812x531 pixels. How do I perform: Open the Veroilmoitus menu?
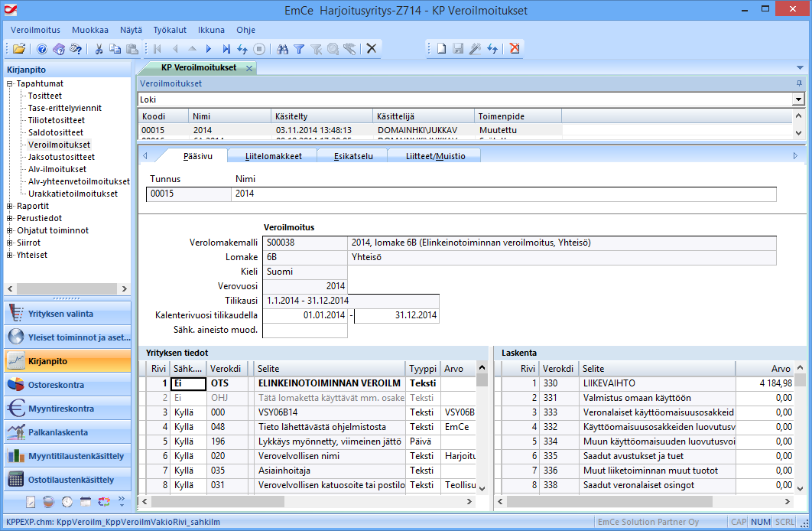[x=35, y=30]
